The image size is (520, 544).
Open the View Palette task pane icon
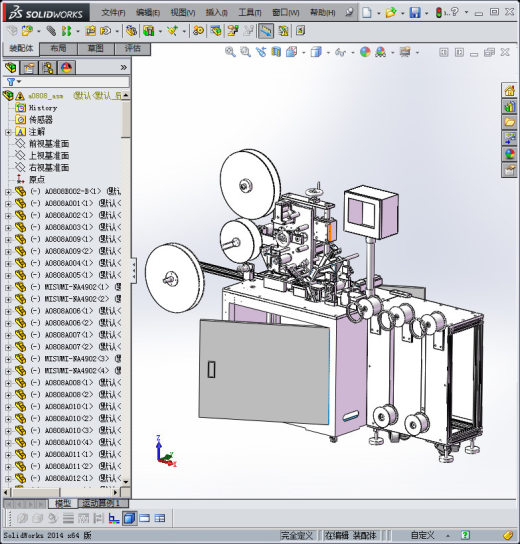[x=509, y=138]
